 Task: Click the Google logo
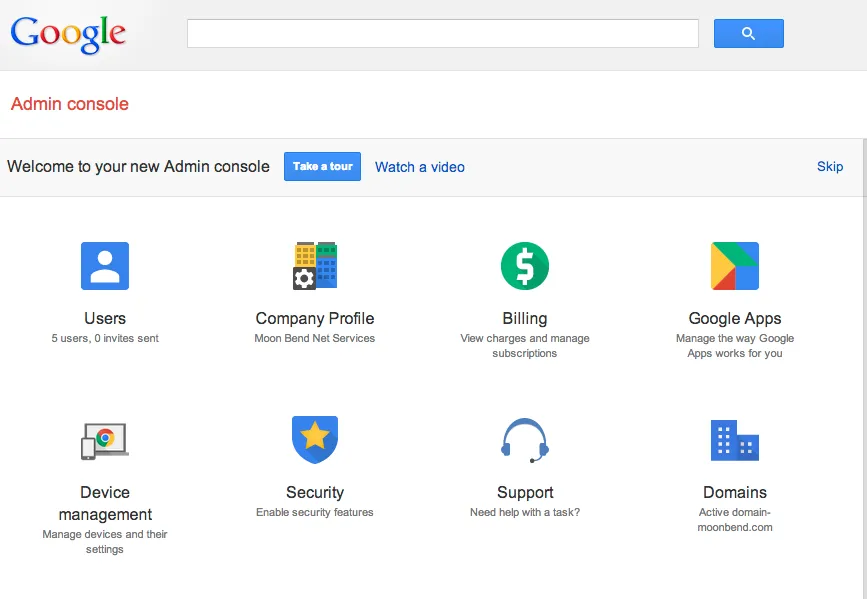click(68, 35)
